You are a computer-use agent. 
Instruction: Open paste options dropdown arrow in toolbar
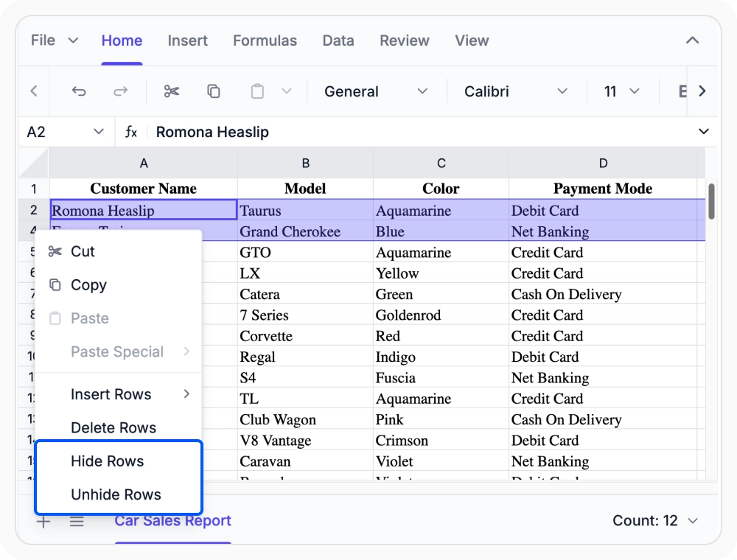287,91
